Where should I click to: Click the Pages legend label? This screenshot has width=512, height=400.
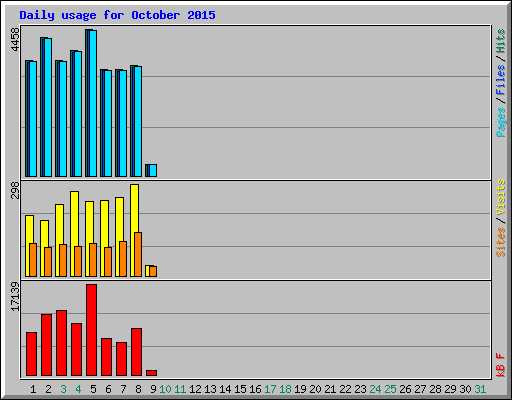pyautogui.click(x=500, y=122)
